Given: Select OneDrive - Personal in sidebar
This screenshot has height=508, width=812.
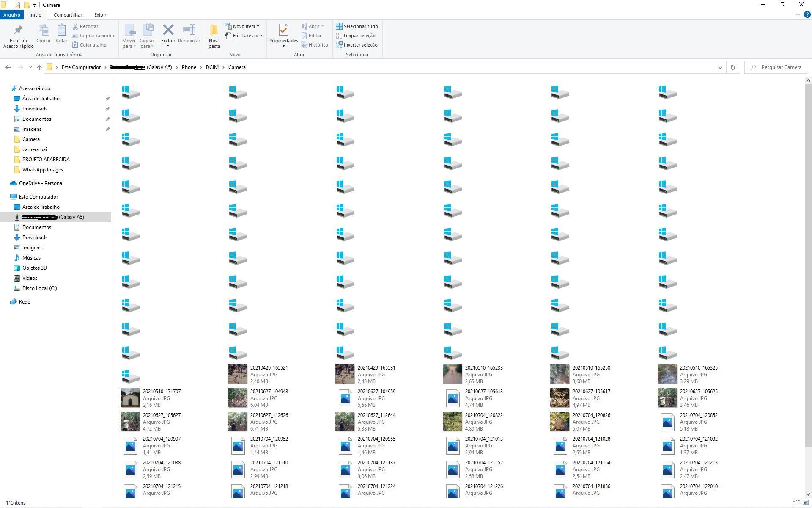Looking at the screenshot, I should 41,183.
